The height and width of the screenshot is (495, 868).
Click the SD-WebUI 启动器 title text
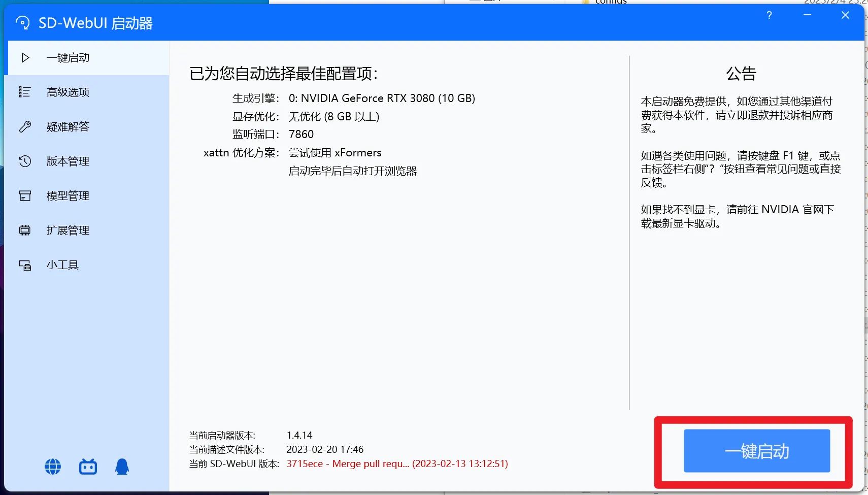tap(95, 23)
